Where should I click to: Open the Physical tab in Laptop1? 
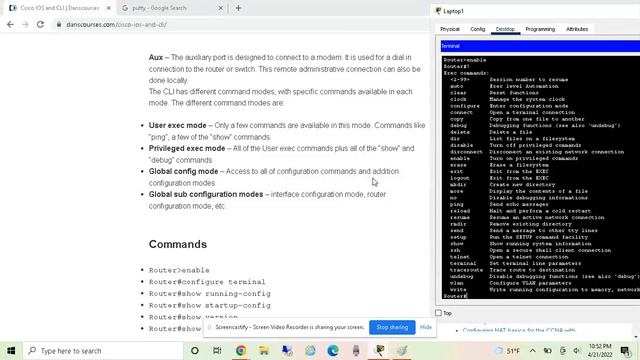point(450,29)
